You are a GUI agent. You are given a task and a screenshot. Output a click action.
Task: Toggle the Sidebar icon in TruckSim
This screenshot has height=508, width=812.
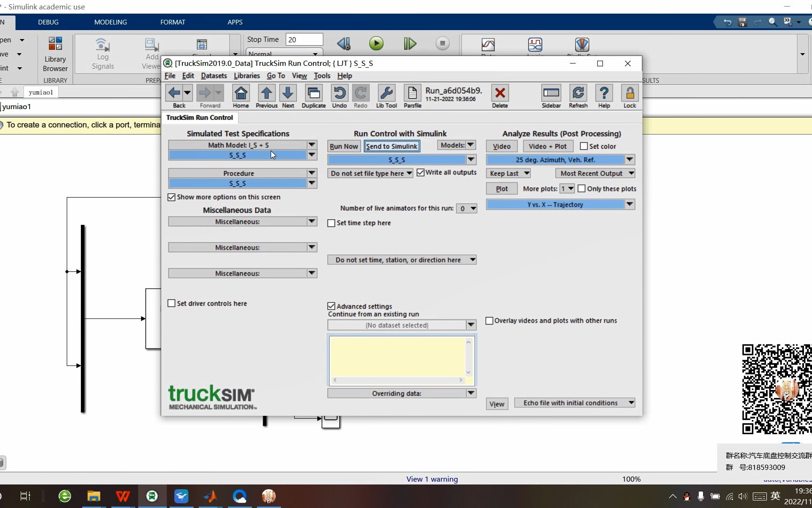pos(551,93)
